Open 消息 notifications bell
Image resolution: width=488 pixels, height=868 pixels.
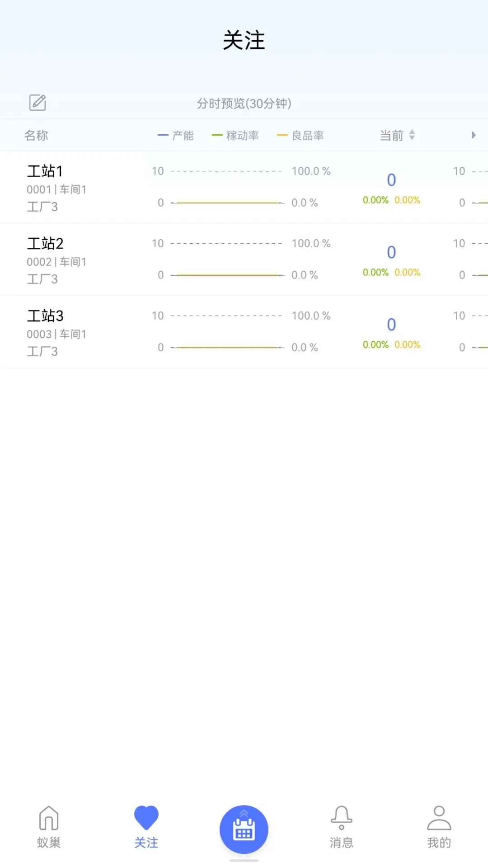coord(341,826)
